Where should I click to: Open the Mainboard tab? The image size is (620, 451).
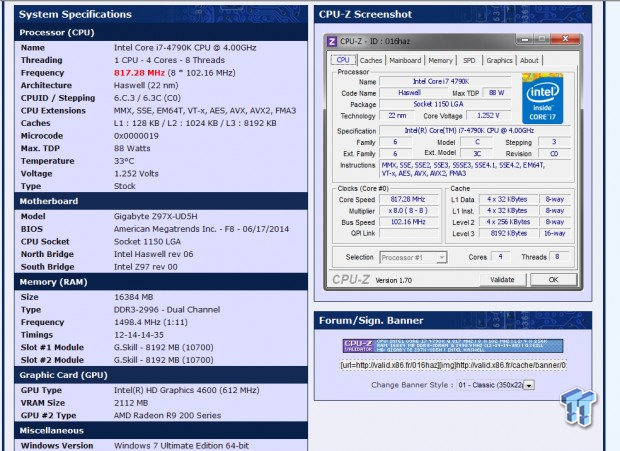coord(405,60)
